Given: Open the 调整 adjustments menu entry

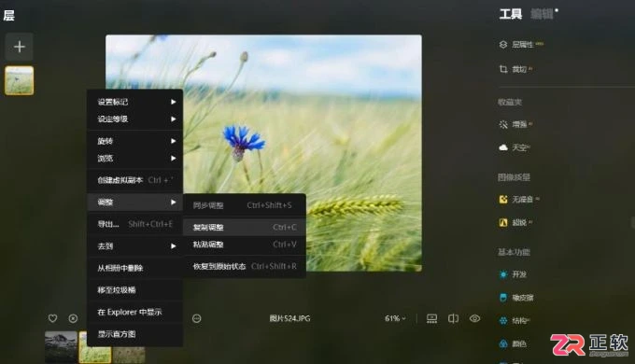Looking at the screenshot, I should (134, 202).
